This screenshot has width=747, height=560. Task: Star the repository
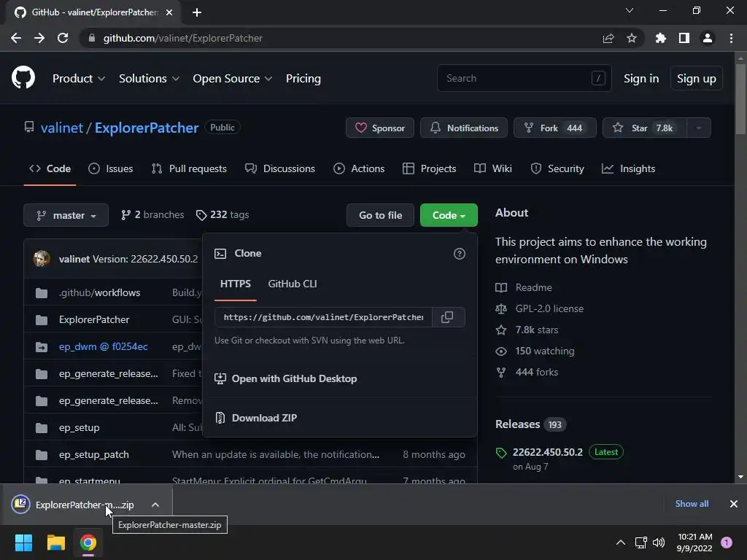645,128
